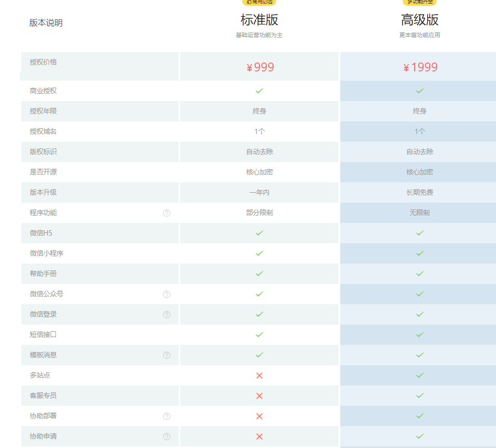Click help icon beside 程序功能
Viewport: 496px width, 448px height.
pos(167,213)
